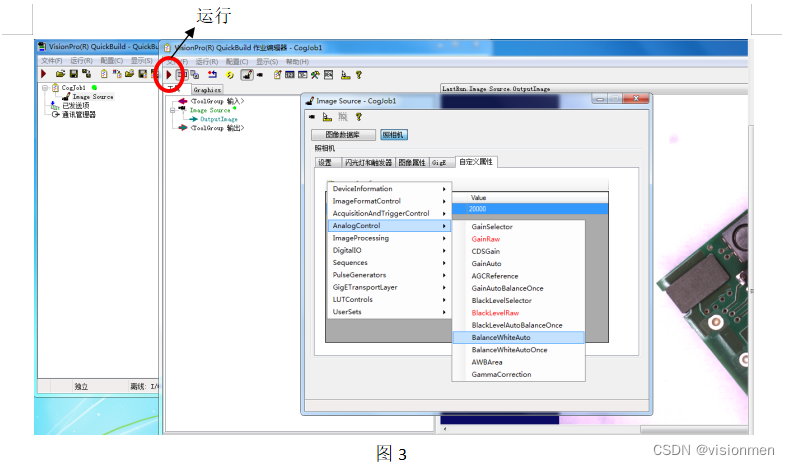The image size is (790, 465).
Task: Open the 帮助(H) menu in job editor
Action: click(x=297, y=61)
